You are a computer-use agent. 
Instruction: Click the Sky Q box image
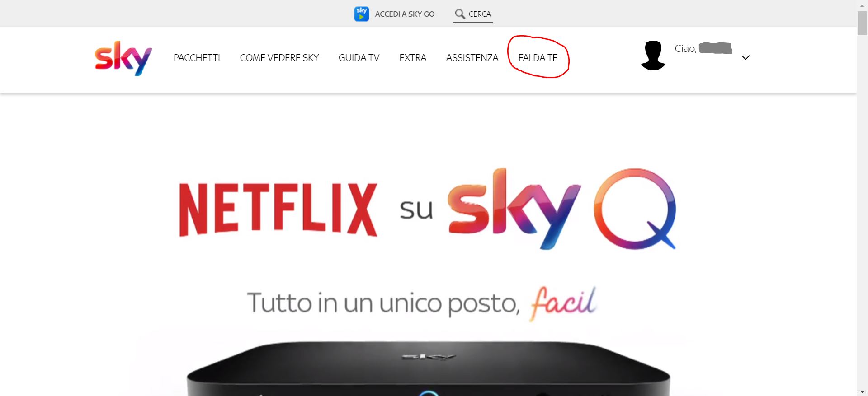pyautogui.click(x=428, y=368)
